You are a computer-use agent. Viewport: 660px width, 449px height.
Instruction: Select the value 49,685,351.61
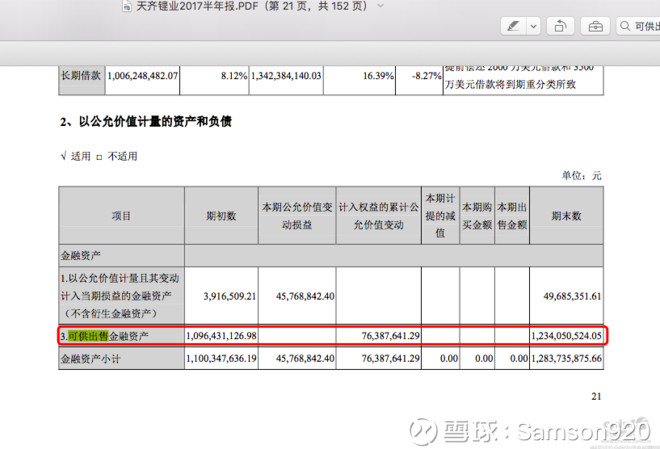572,296
